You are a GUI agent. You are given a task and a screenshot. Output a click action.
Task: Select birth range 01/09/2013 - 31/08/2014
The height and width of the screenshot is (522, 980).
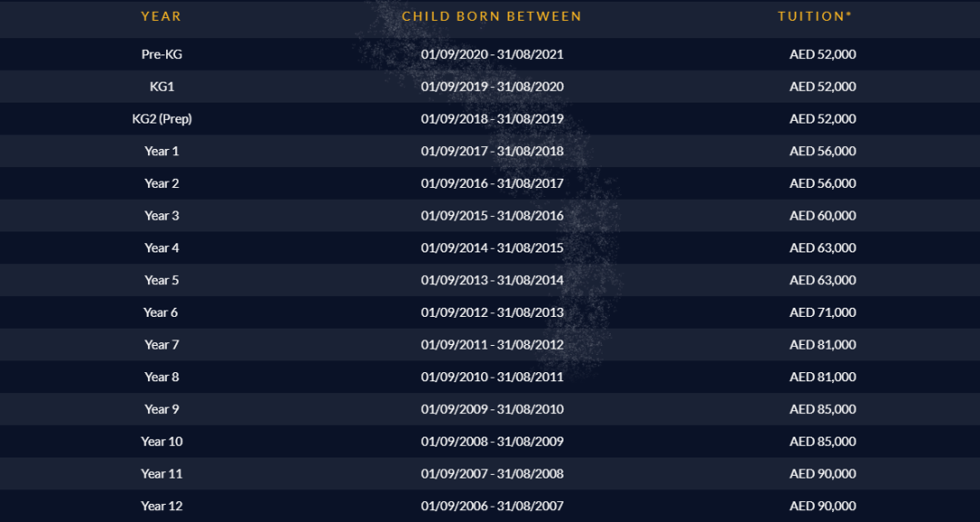(492, 281)
